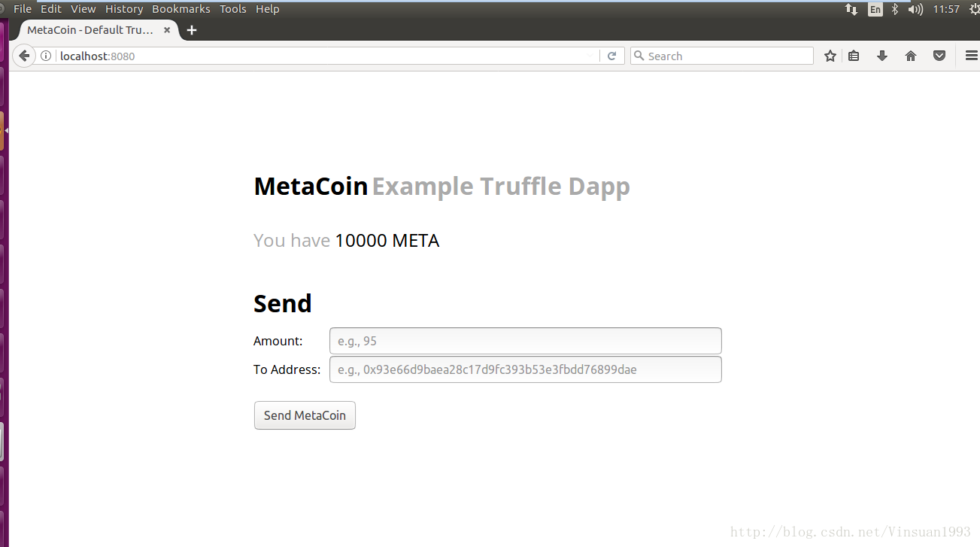Open the downloads arrow icon
Image resolution: width=980 pixels, height=547 pixels.
tap(882, 56)
